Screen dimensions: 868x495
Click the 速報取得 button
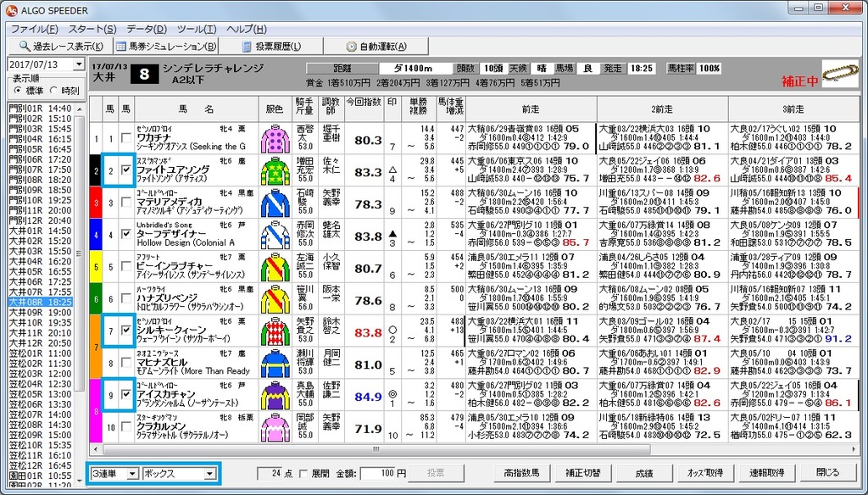click(766, 473)
